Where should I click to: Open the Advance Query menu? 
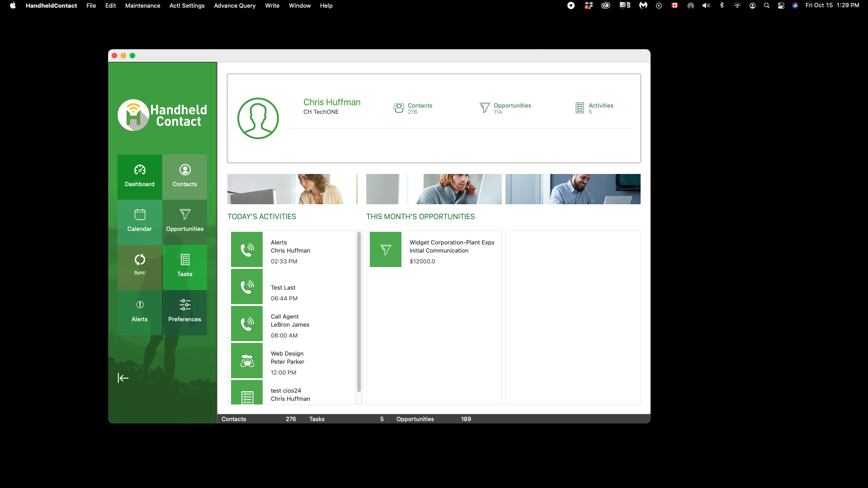(x=235, y=5)
